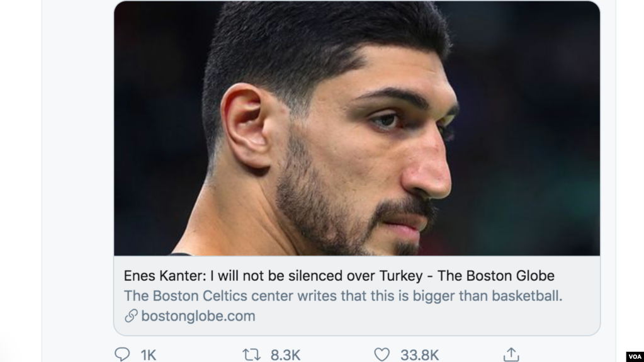The width and height of the screenshot is (644, 362).
Task: Click the VOA logo watermark
Action: pyautogui.click(x=633, y=356)
